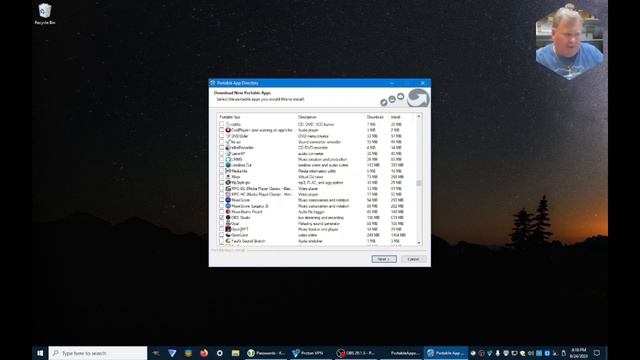This screenshot has width=640, height=360.
Task: Open Firefox from the taskbar
Action: pos(204,353)
